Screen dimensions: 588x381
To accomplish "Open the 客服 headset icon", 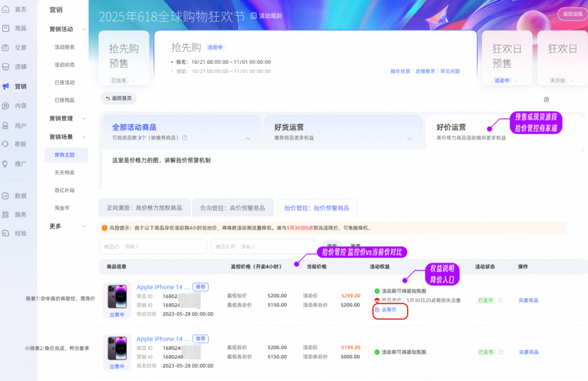I will pyautogui.click(x=6, y=144).
